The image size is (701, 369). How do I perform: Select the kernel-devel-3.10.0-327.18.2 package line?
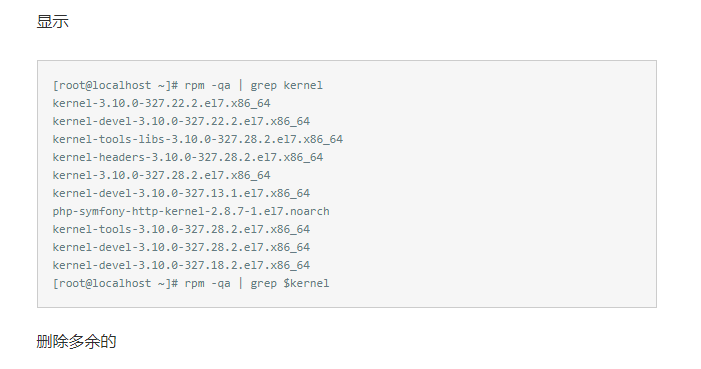click(181, 265)
